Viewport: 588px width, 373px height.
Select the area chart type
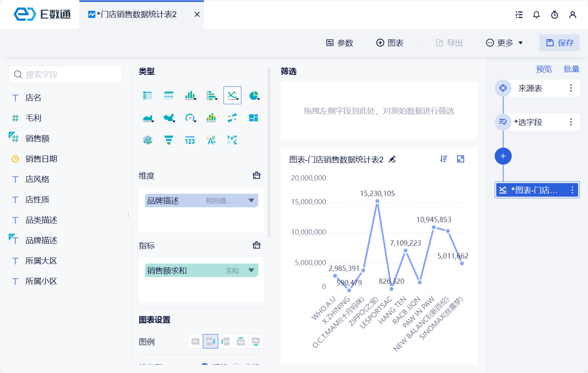148,118
